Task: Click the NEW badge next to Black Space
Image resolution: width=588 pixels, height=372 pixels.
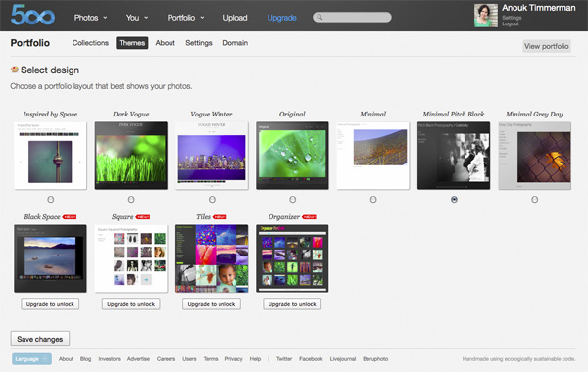Action: pyautogui.click(x=70, y=217)
